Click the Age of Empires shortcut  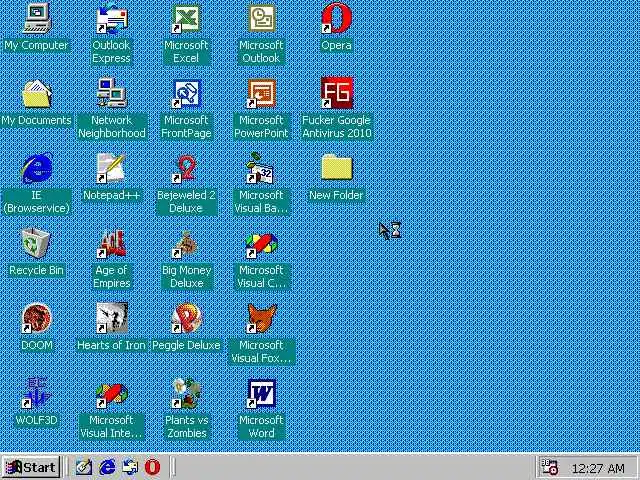pos(111,244)
